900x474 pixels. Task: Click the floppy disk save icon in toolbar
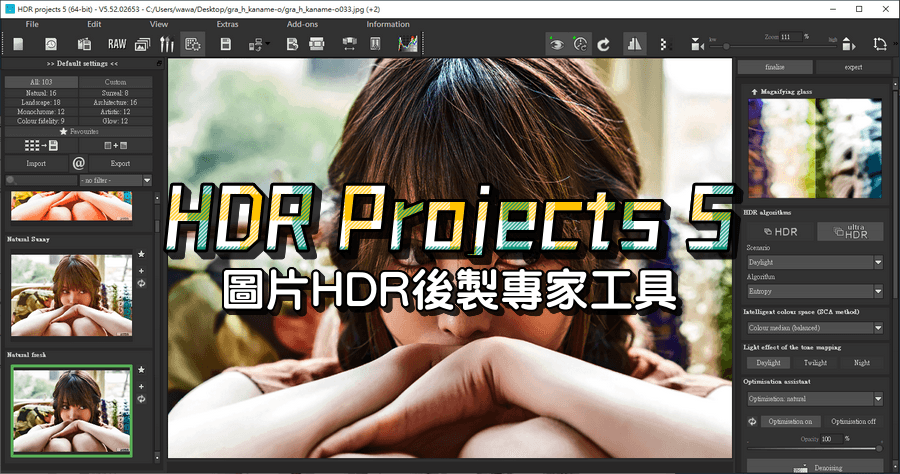pos(226,44)
